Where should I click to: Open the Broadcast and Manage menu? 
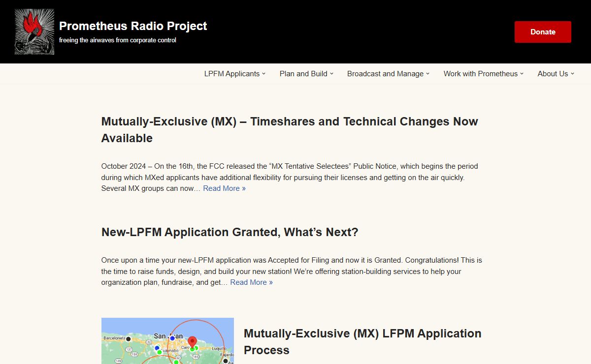tap(385, 74)
